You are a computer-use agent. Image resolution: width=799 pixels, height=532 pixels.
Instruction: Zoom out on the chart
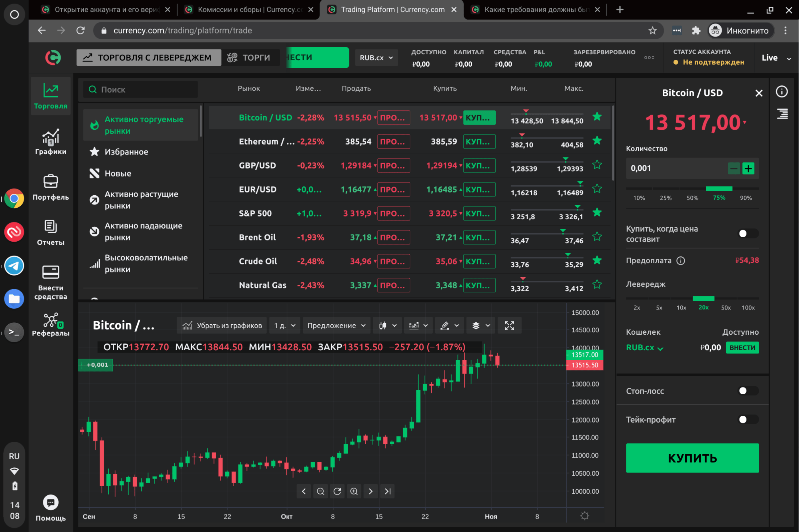(321, 491)
